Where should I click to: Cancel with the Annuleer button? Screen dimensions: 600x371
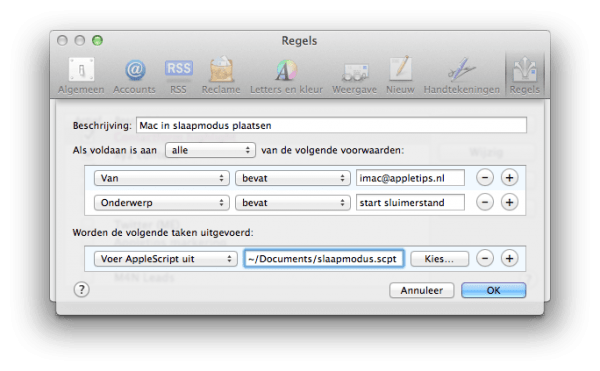click(x=422, y=290)
